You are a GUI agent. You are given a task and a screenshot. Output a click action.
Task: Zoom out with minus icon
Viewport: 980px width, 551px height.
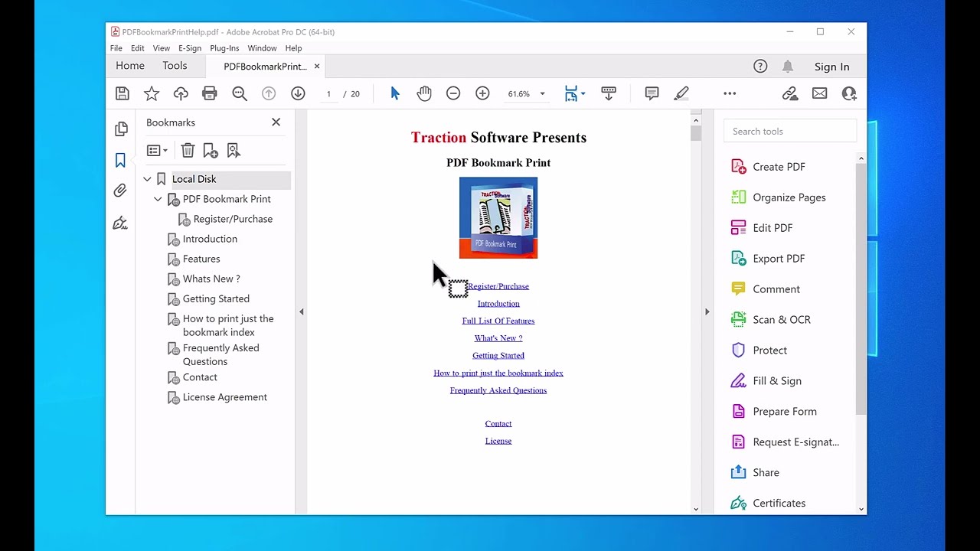[453, 93]
